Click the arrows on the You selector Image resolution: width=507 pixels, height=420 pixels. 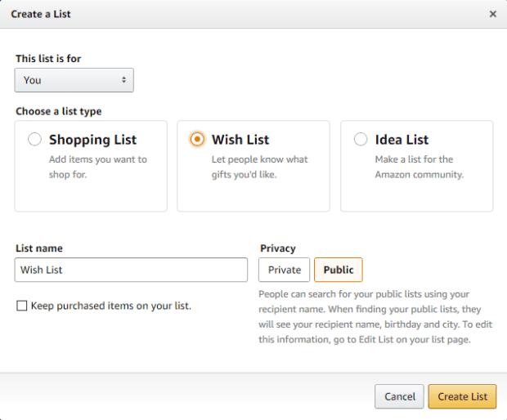click(x=124, y=80)
